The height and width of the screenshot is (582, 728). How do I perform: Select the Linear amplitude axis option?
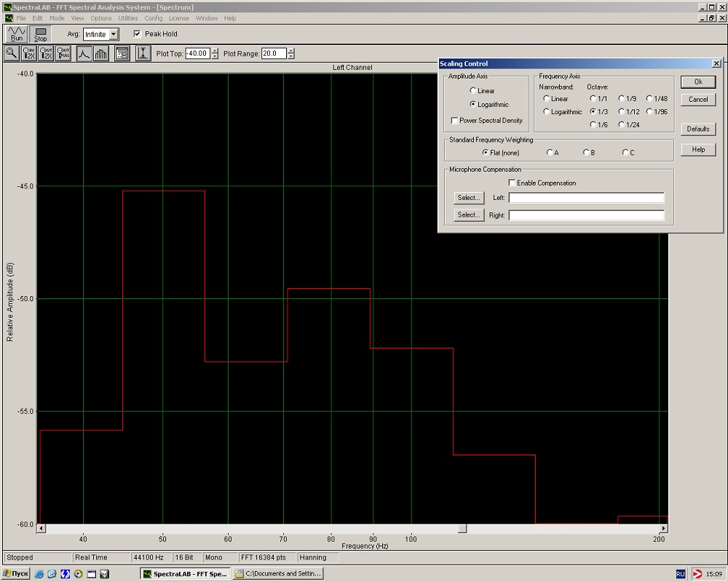[x=473, y=91]
